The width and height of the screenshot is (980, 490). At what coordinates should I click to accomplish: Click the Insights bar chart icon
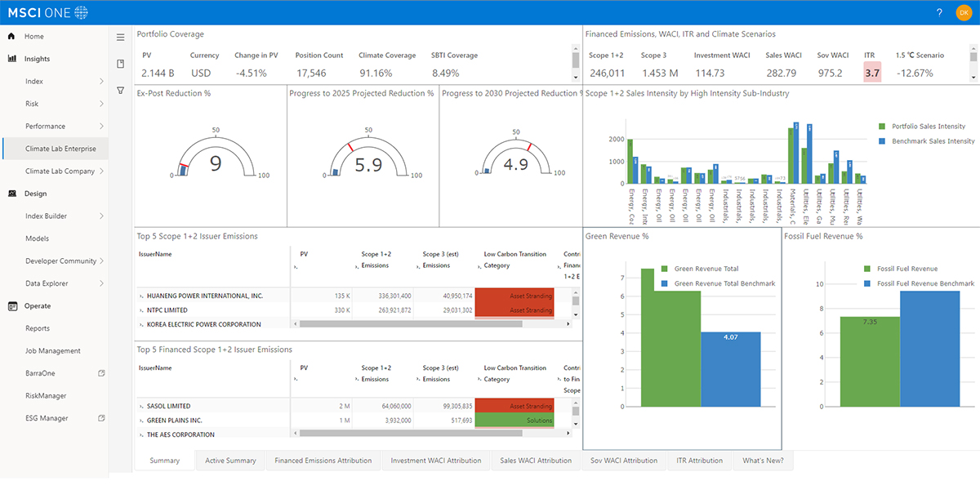pos(12,59)
